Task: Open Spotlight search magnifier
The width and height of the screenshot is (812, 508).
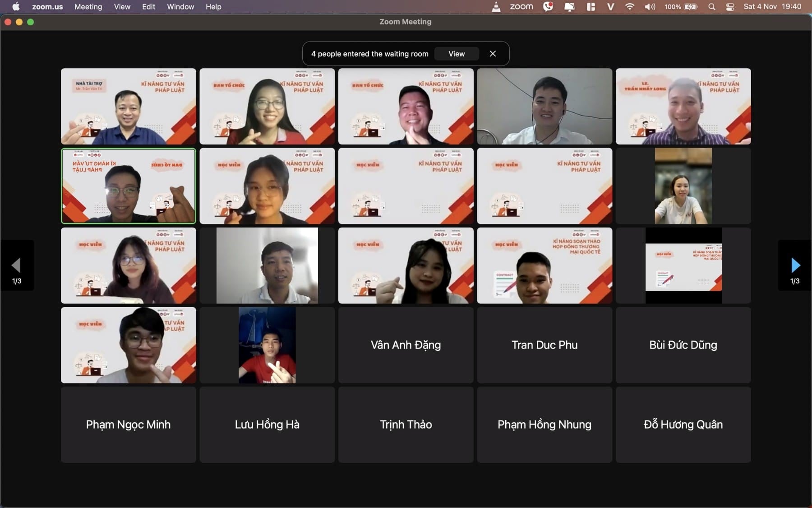Action: (x=711, y=7)
